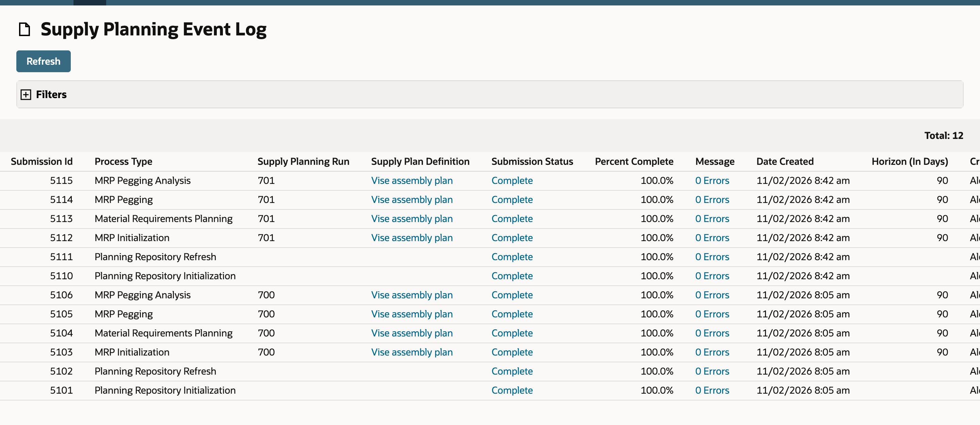The height and width of the screenshot is (425, 980).
Task: Select Material Requirements Planning text in row 5104
Action: tap(163, 333)
